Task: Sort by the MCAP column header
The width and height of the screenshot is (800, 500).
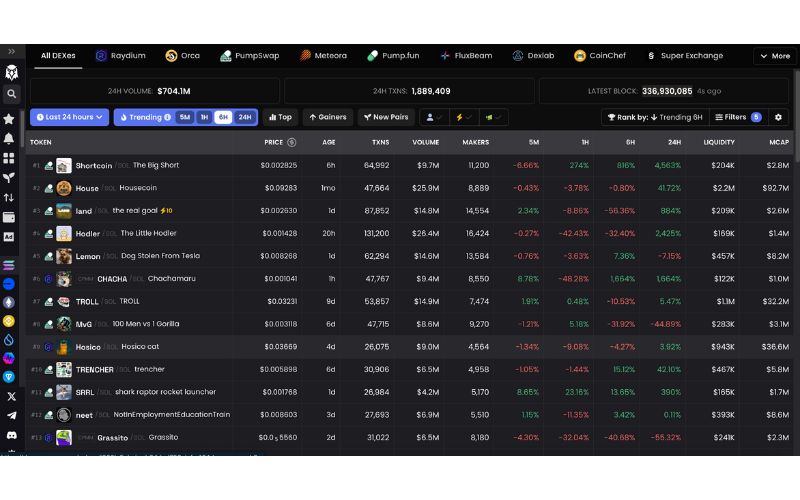Action: pyautogui.click(x=779, y=142)
